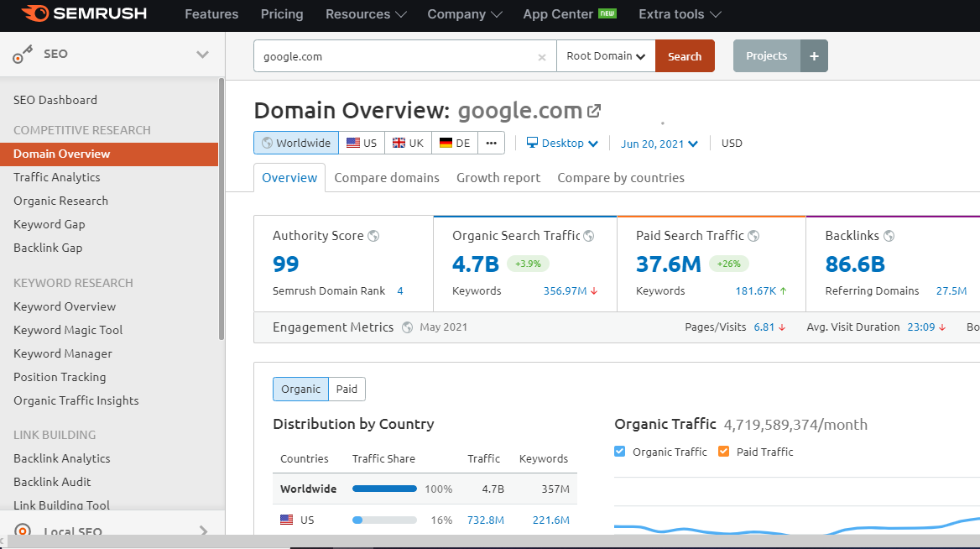Open Traffic Analytics in sidebar

click(x=57, y=177)
